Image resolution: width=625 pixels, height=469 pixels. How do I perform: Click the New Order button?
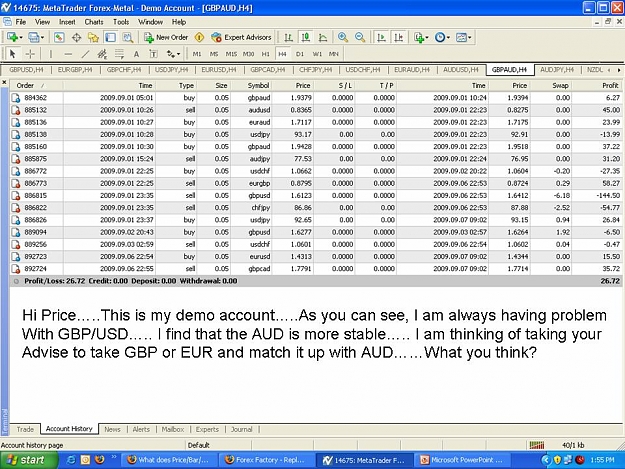166,37
